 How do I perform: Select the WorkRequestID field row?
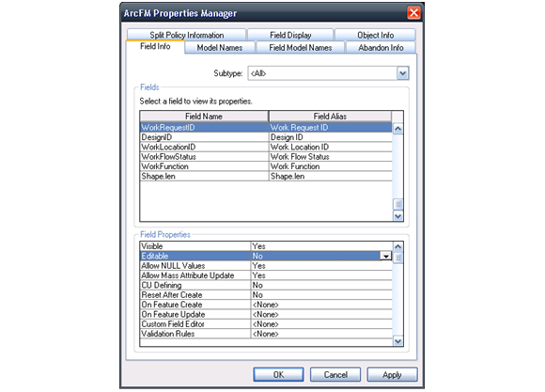[x=266, y=127]
